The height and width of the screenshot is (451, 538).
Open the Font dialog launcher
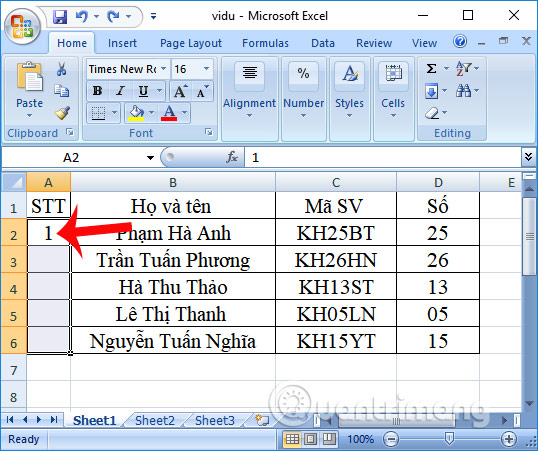[x=208, y=132]
